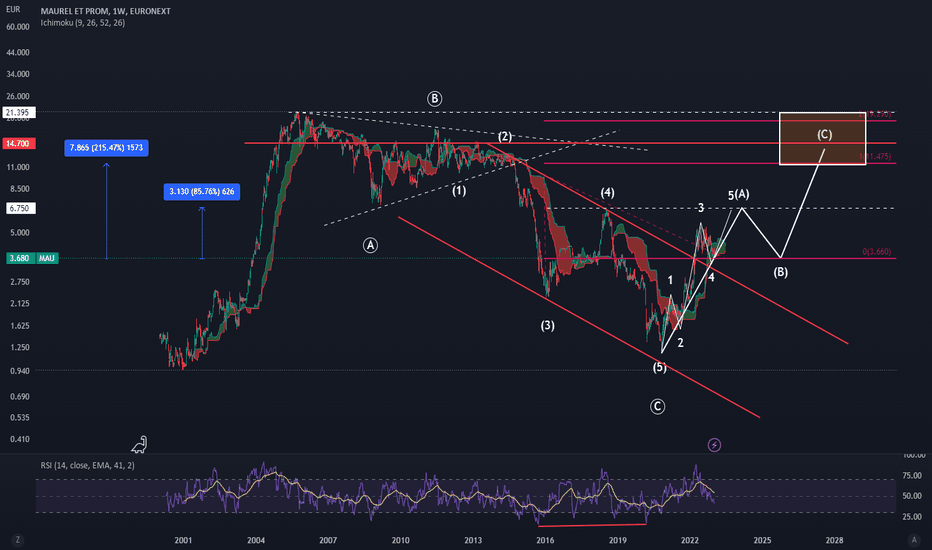
Task: Select the 5(A) wave text label
Action: pos(738,194)
